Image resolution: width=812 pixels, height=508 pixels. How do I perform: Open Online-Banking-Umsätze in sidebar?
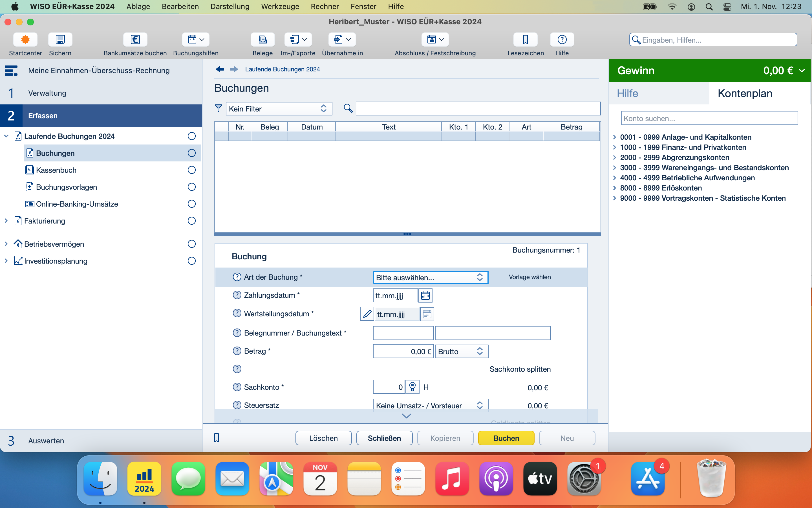tap(77, 204)
